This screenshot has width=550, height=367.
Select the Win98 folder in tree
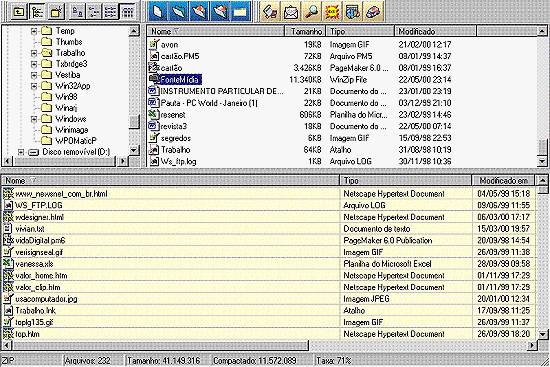tap(66, 96)
